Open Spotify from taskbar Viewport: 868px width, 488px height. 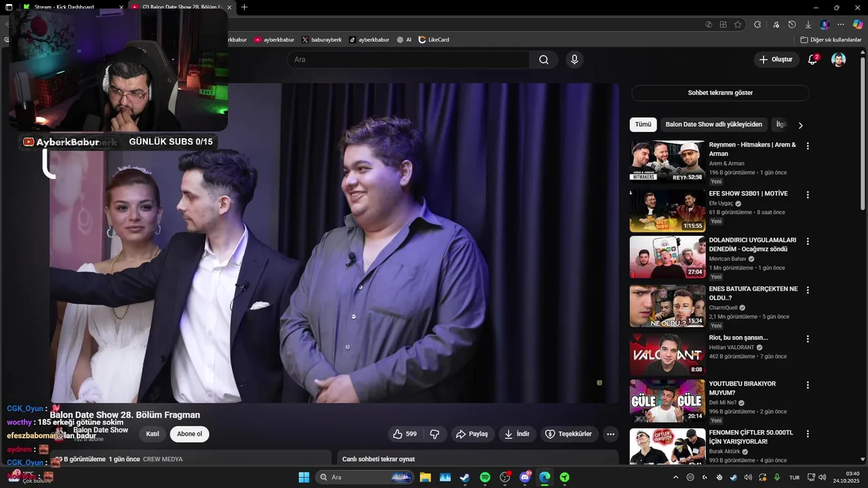(485, 477)
